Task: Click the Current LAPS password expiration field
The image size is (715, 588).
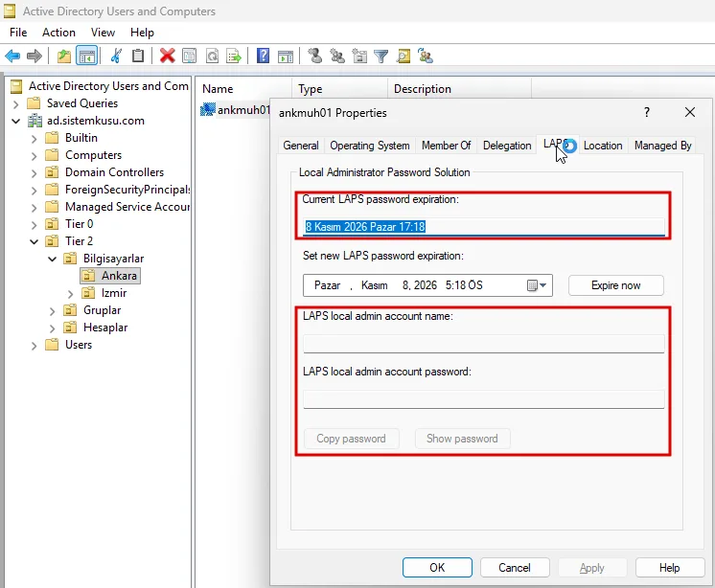Action: [484, 226]
